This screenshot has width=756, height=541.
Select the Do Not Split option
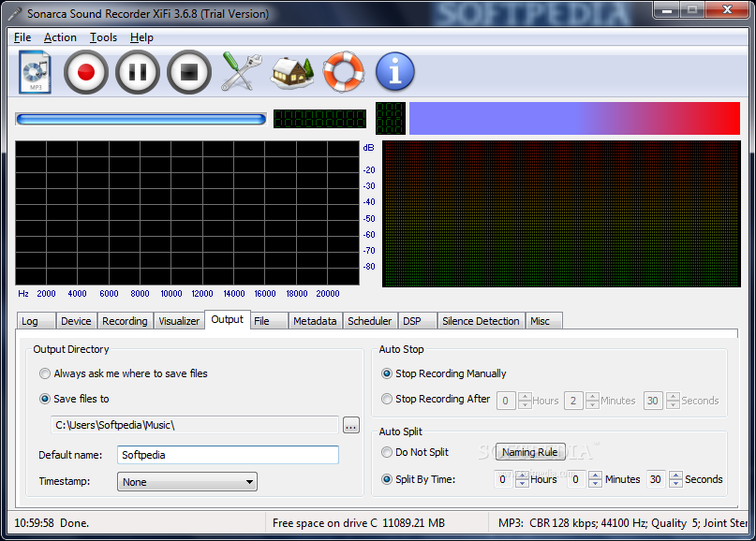(x=415, y=452)
